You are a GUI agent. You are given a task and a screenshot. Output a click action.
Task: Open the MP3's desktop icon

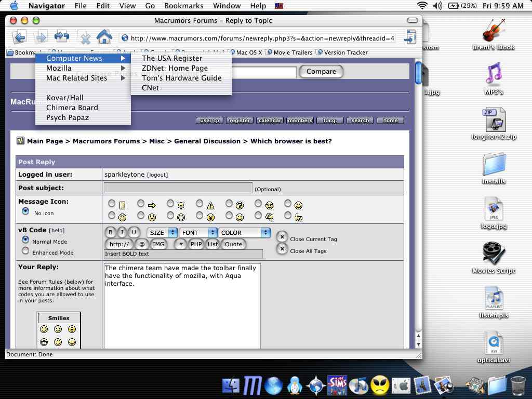494,79
